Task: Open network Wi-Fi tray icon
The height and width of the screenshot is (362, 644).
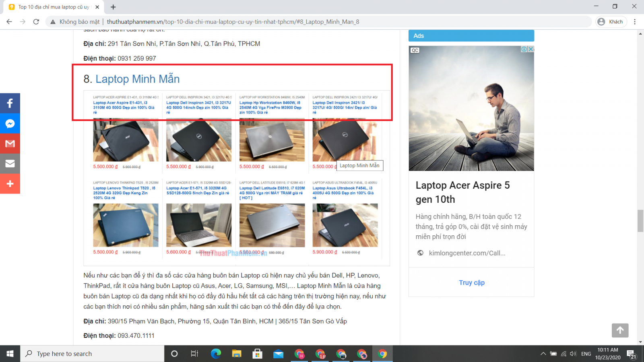Action: coord(563,354)
